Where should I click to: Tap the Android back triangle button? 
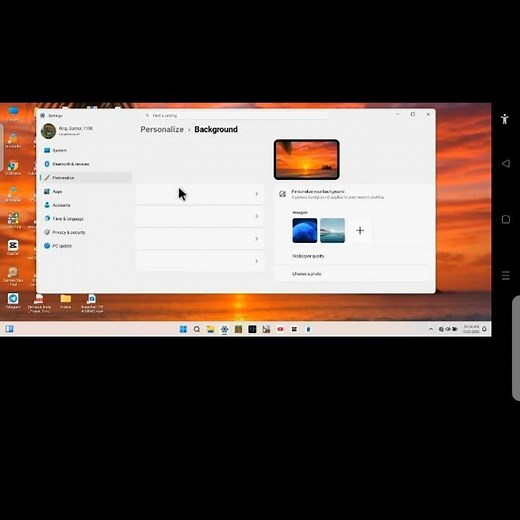506,163
